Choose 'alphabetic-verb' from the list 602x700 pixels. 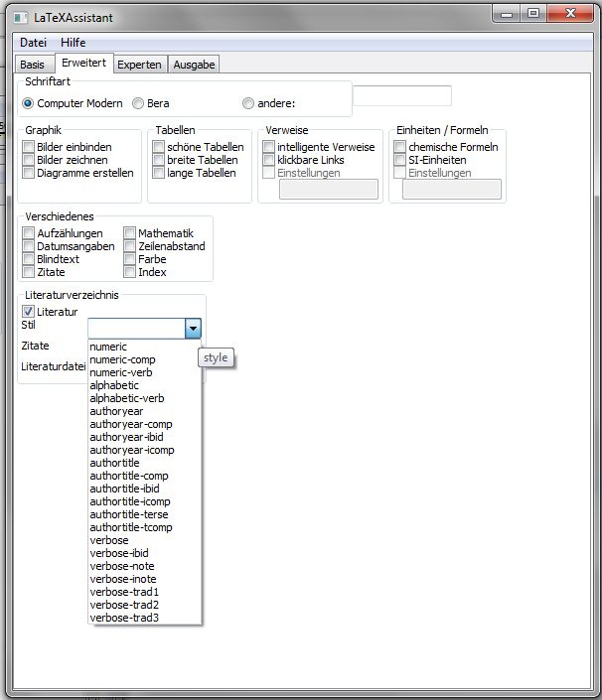pyautogui.click(x=145, y=399)
